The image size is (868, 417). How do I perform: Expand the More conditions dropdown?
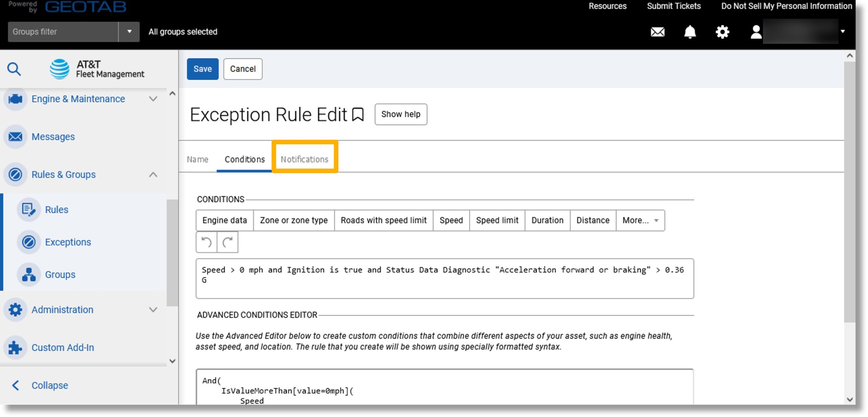[x=640, y=220]
